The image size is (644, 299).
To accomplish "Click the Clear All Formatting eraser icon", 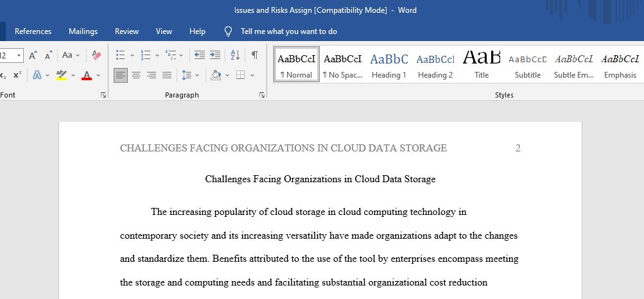I will click(96, 55).
